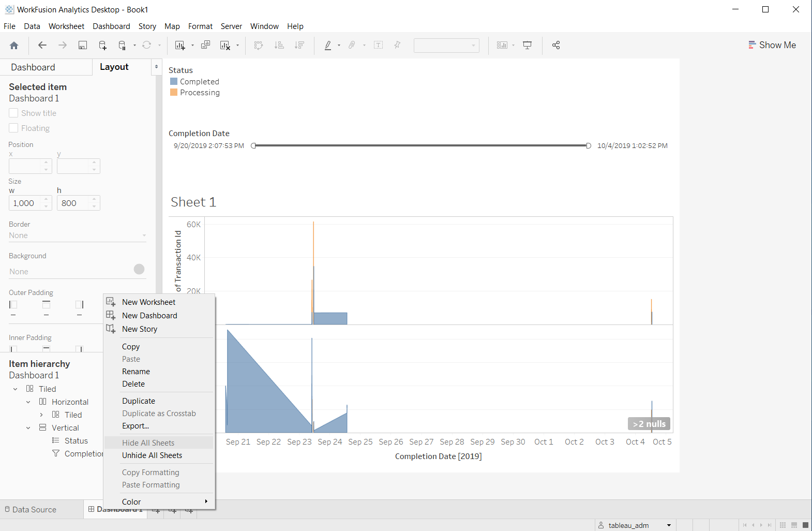Click the Size width input field
This screenshot has width=812, height=531.
point(30,203)
